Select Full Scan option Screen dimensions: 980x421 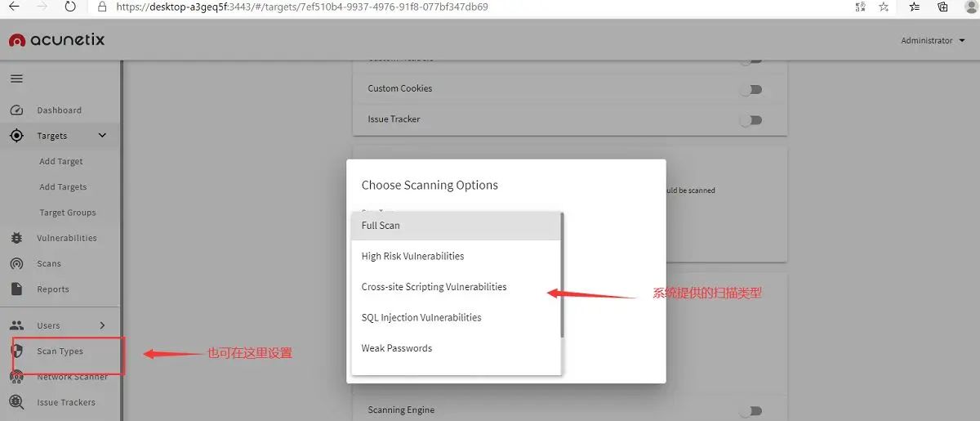(x=456, y=226)
